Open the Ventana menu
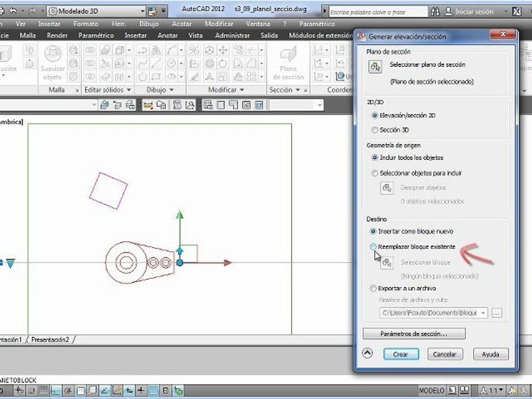The image size is (532, 399). [258, 24]
